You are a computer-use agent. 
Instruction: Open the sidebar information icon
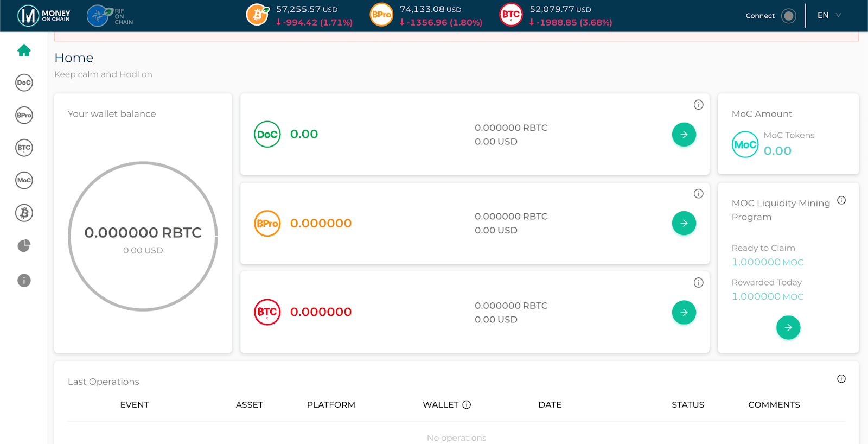[24, 280]
